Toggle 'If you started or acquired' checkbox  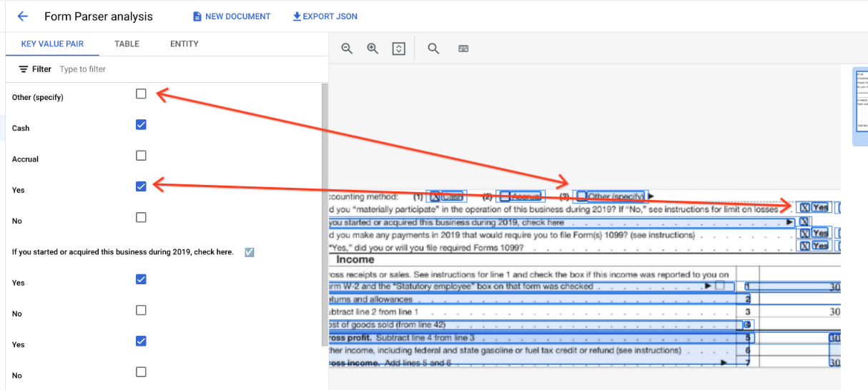(249, 252)
